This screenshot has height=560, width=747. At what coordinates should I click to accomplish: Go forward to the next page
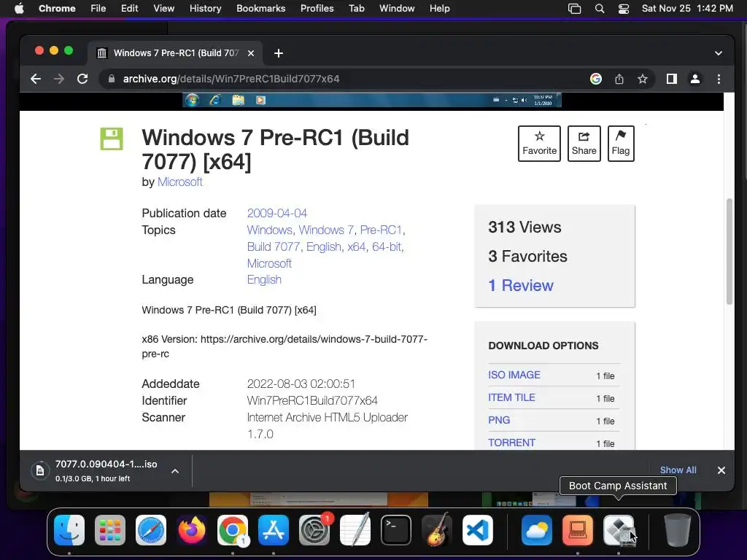tap(59, 79)
